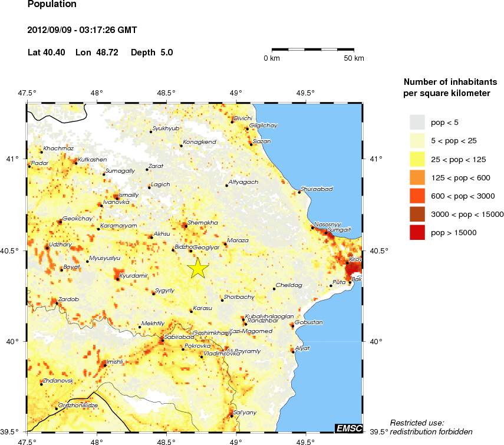Click the 'Shemakha' city label
This screenshot has width=504, height=445.
pyautogui.click(x=203, y=222)
